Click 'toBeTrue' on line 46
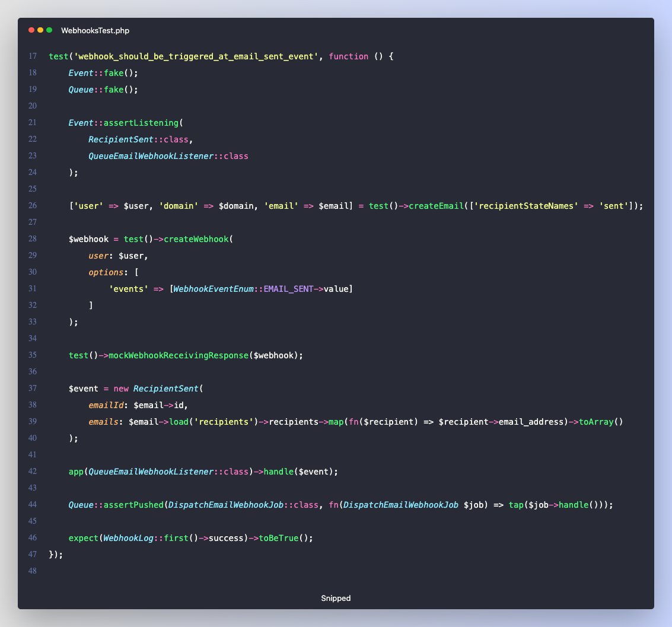Viewport: 672px width, 627px height. point(279,538)
